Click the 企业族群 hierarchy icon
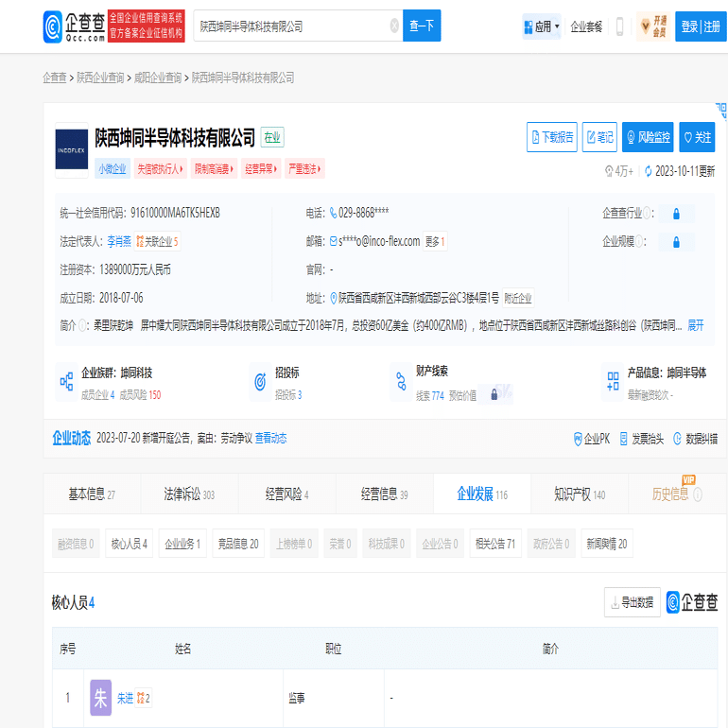Image resolution: width=728 pixels, height=728 pixels. pos(66,382)
